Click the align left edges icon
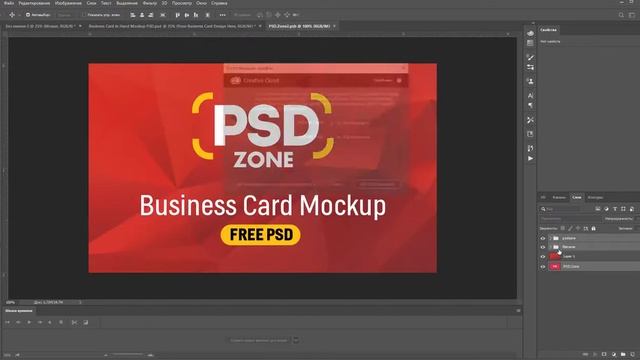This screenshot has width=640, height=360. click(x=133, y=15)
